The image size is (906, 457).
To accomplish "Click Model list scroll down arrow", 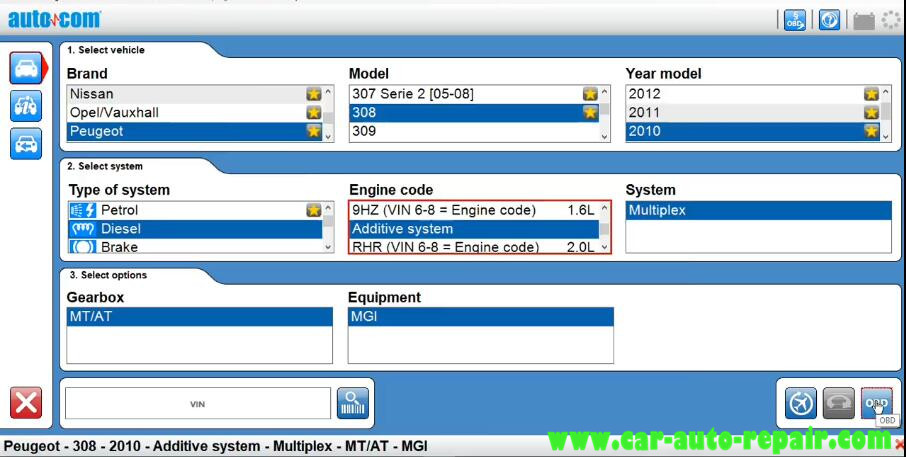I will (604, 136).
